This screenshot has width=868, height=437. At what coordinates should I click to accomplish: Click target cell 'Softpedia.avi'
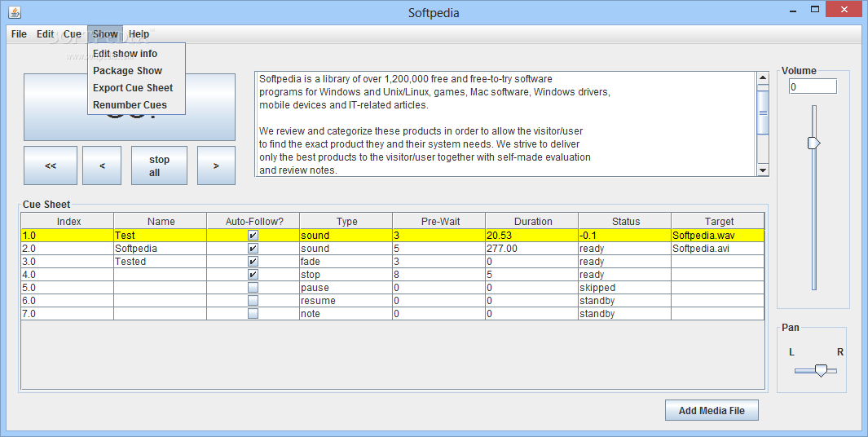pyautogui.click(x=718, y=249)
